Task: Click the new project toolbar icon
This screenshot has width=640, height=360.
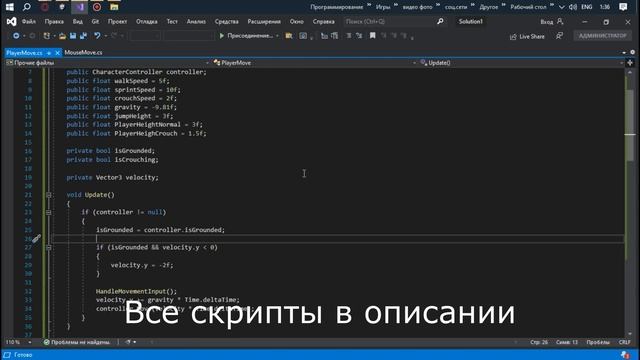Action: [x=47, y=36]
